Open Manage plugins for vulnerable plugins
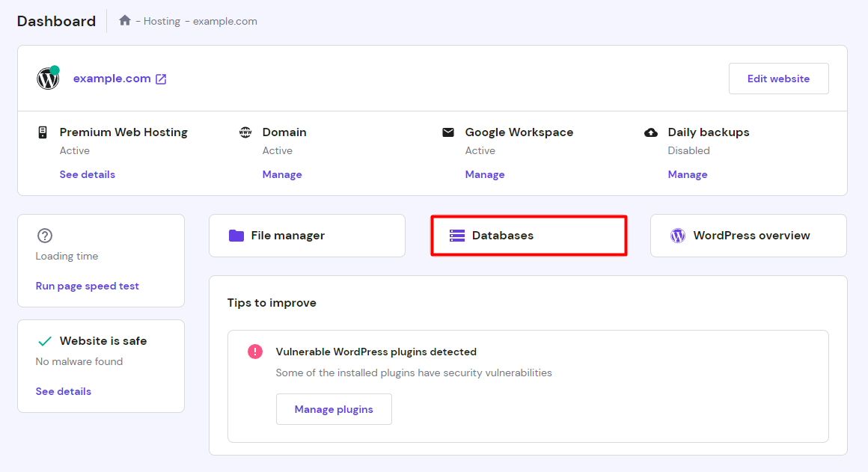This screenshot has width=868, height=472. [334, 409]
